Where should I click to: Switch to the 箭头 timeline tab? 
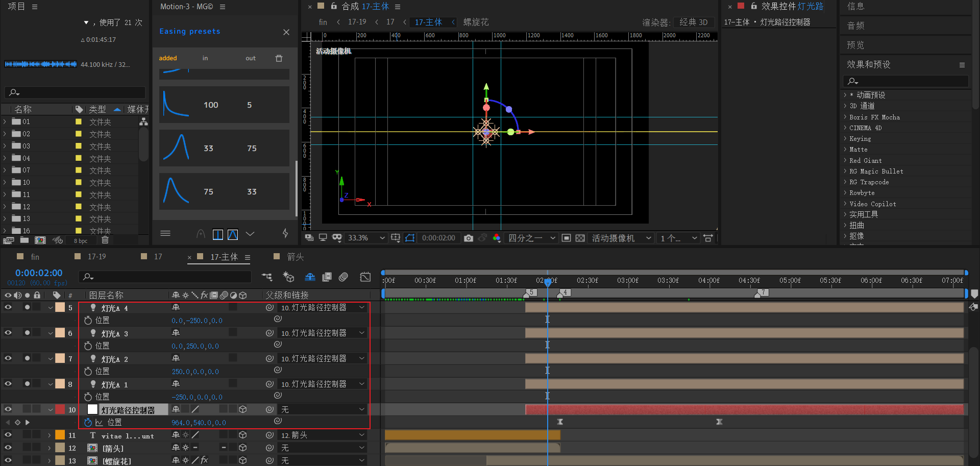295,257
